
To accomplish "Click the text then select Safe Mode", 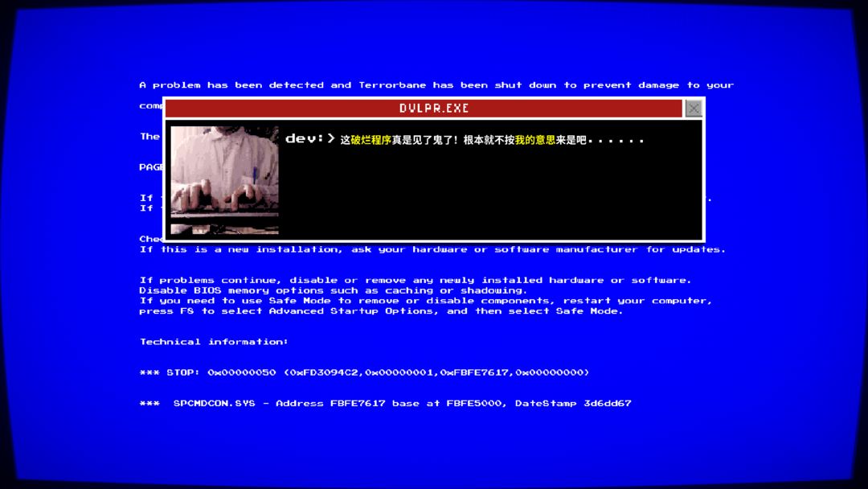I will [x=549, y=311].
